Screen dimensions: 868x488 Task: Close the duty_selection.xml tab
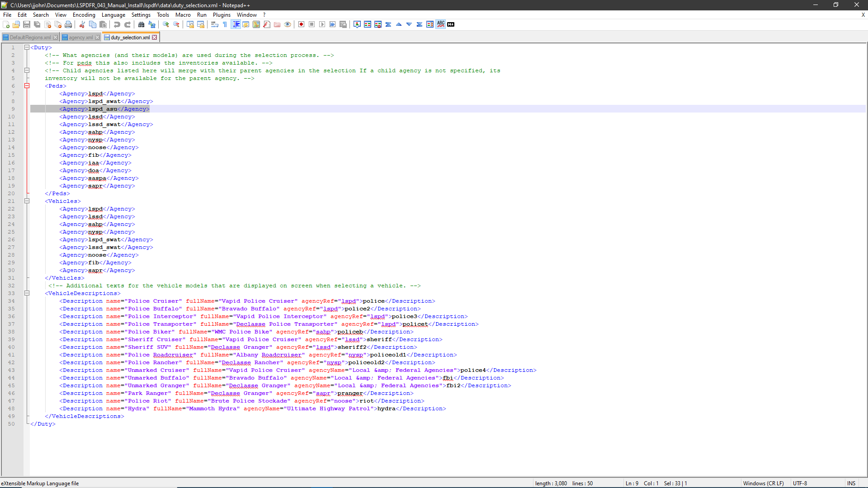[155, 38]
